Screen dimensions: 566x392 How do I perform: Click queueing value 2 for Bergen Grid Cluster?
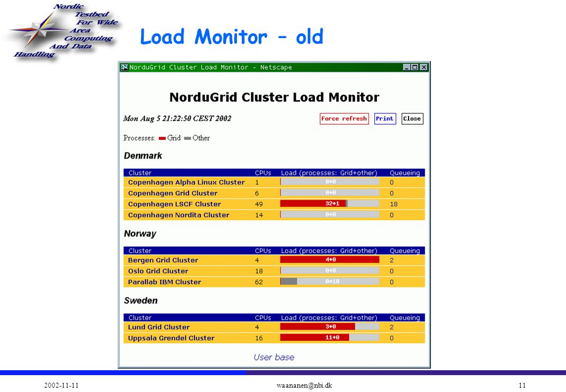(392, 260)
